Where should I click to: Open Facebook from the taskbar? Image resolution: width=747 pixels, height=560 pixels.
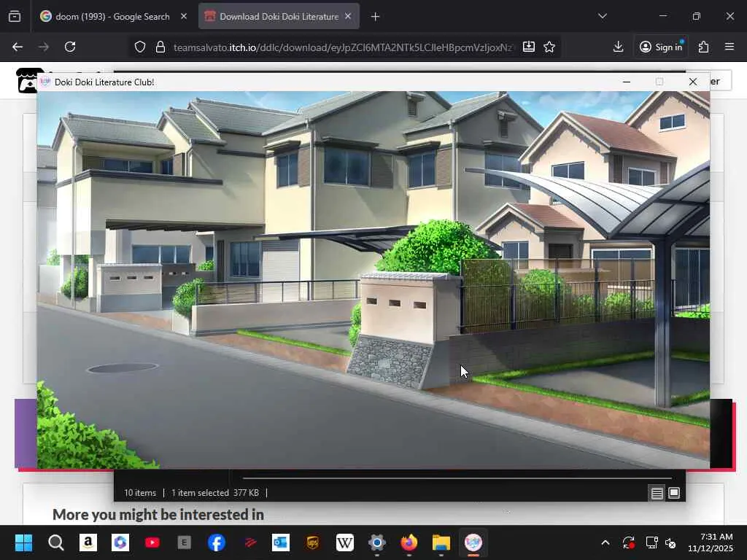click(216, 542)
